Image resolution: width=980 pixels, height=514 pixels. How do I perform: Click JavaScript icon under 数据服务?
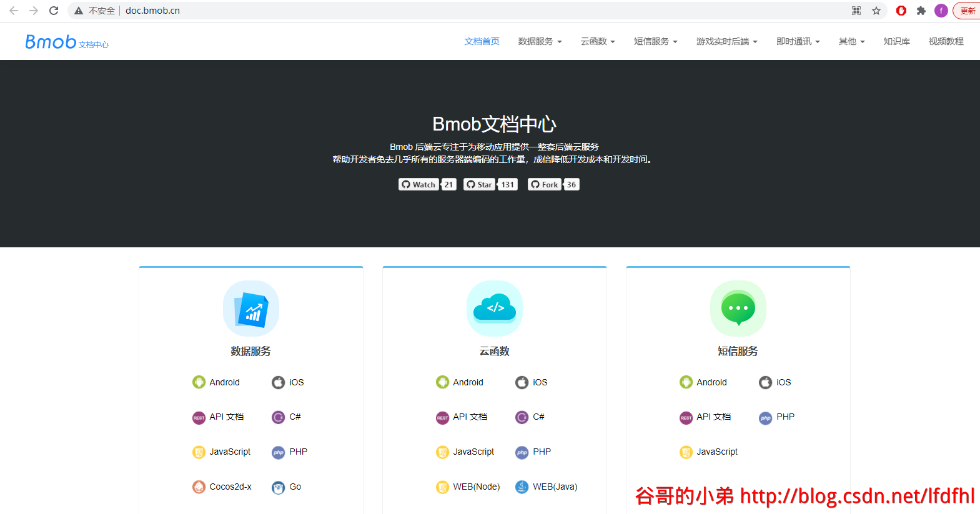point(199,452)
